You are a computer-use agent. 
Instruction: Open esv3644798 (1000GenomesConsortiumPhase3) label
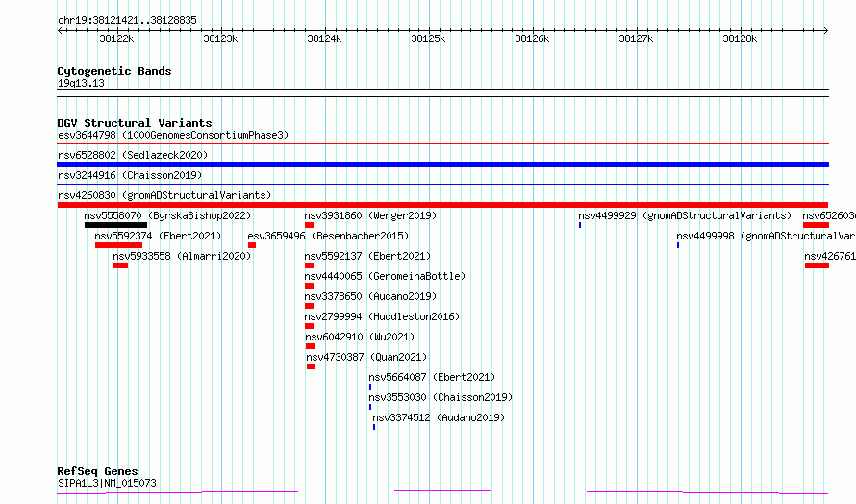[x=173, y=135]
